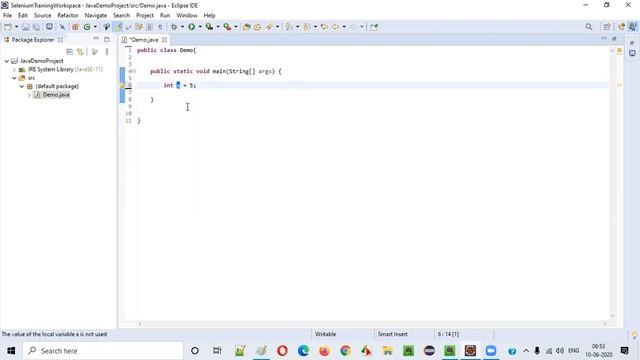Expand the JRE System Library node

click(14, 69)
